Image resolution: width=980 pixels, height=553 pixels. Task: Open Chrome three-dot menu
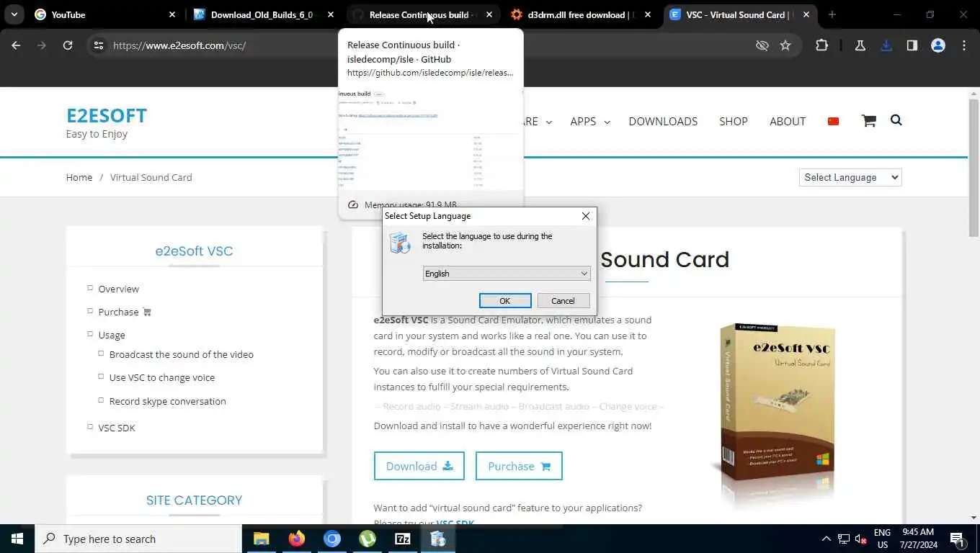pos(964,45)
